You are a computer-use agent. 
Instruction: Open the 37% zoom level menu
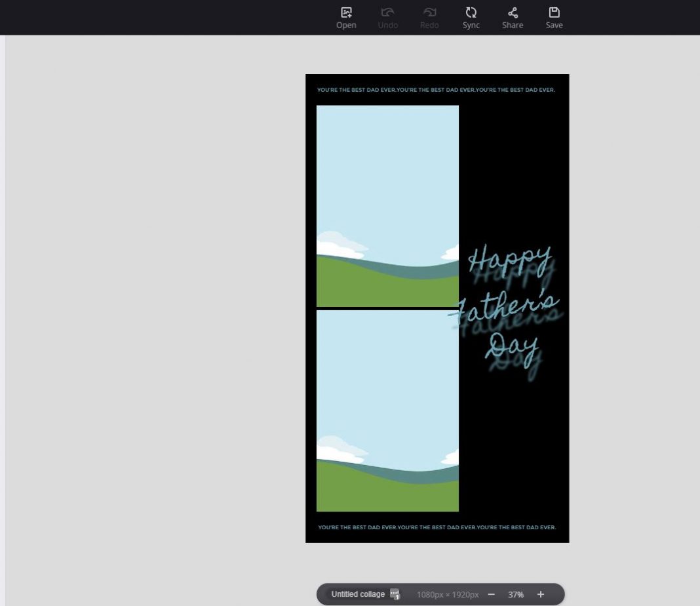tap(516, 594)
